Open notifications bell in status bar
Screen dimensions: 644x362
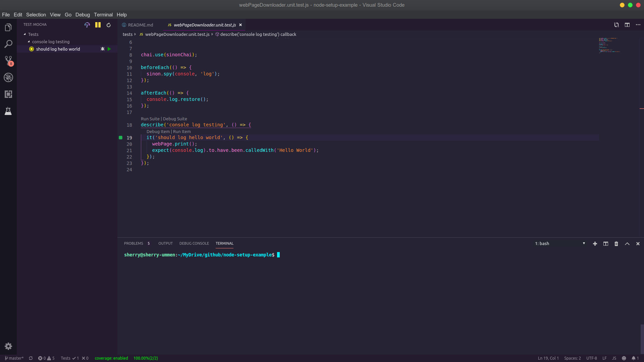(635, 358)
